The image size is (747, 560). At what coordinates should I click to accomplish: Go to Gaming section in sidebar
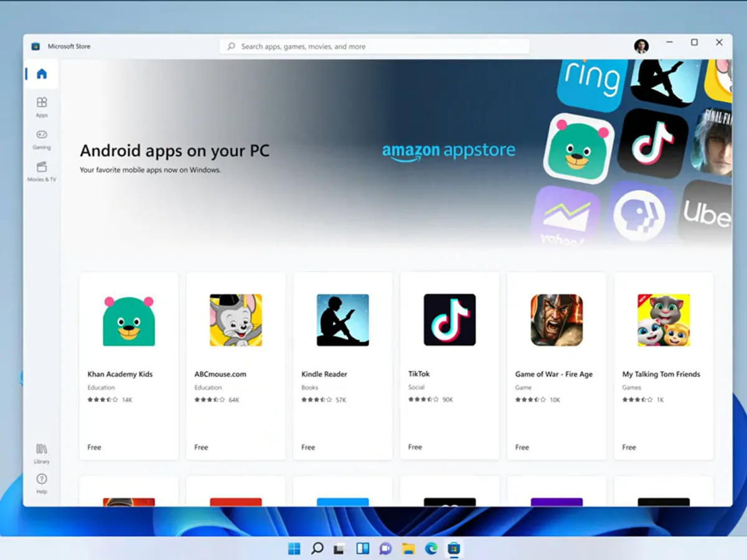click(42, 138)
